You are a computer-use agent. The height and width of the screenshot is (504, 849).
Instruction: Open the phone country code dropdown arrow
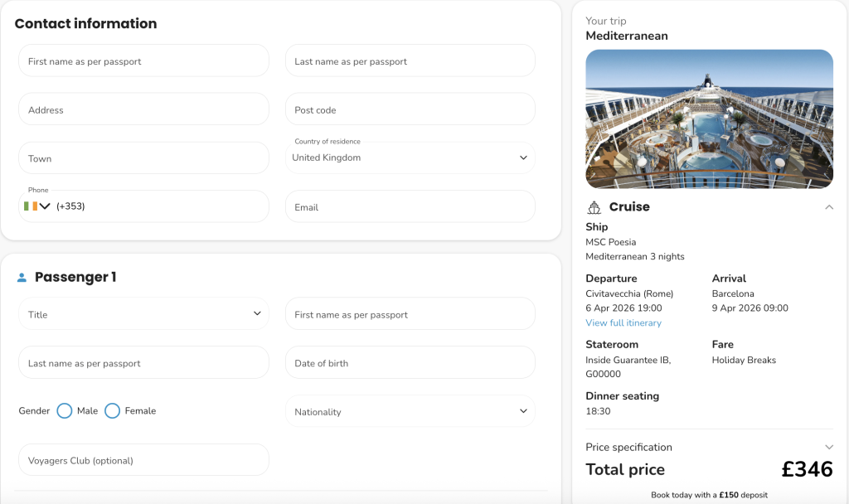(45, 206)
